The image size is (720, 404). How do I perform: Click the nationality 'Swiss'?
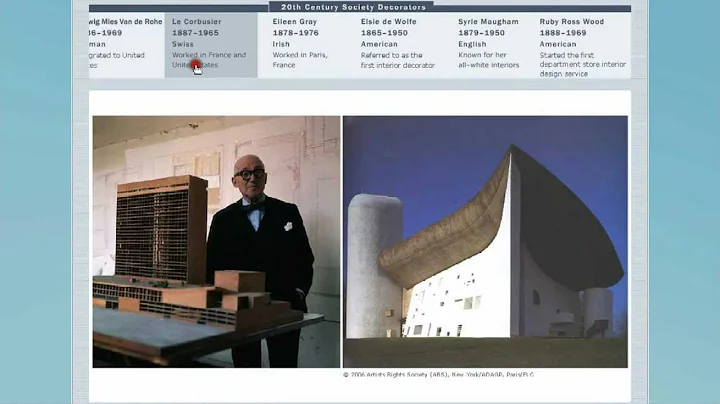click(x=183, y=44)
